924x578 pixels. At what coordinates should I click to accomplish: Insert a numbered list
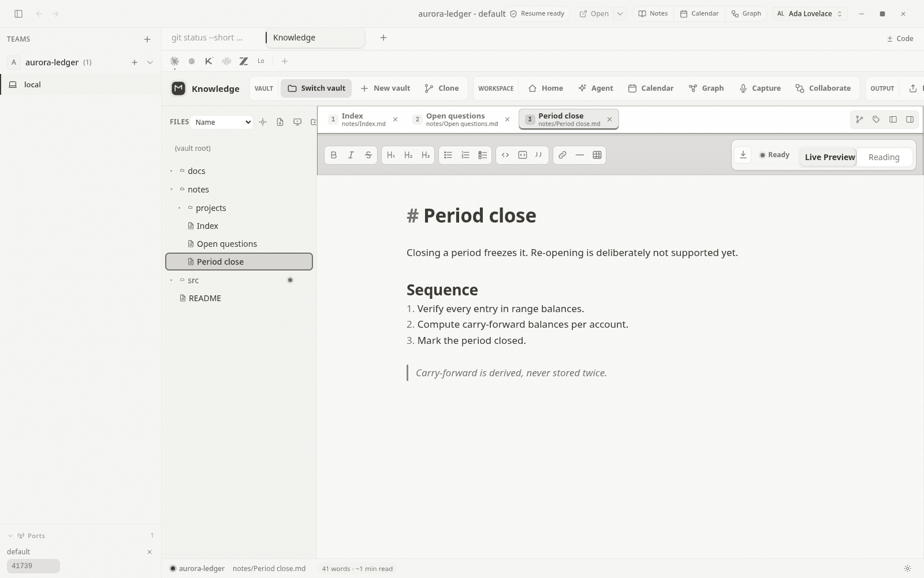click(x=465, y=155)
